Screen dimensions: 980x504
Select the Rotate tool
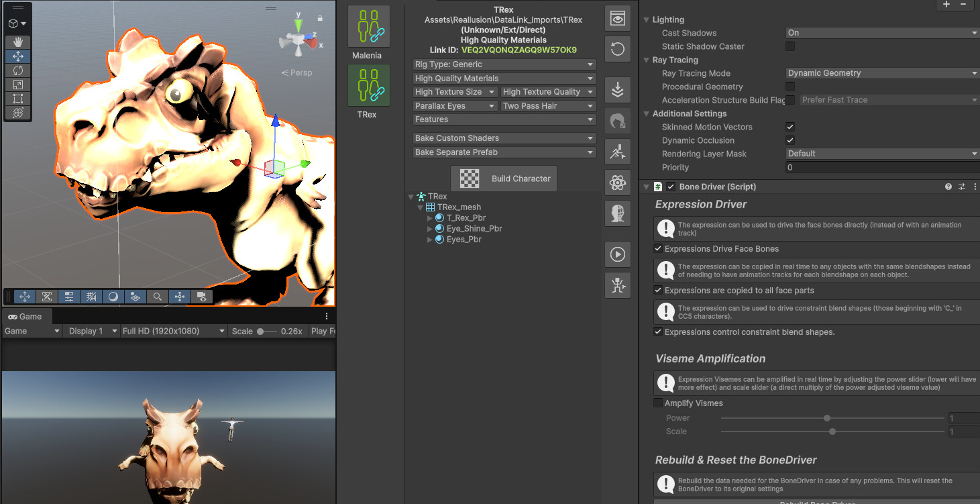pyautogui.click(x=18, y=70)
